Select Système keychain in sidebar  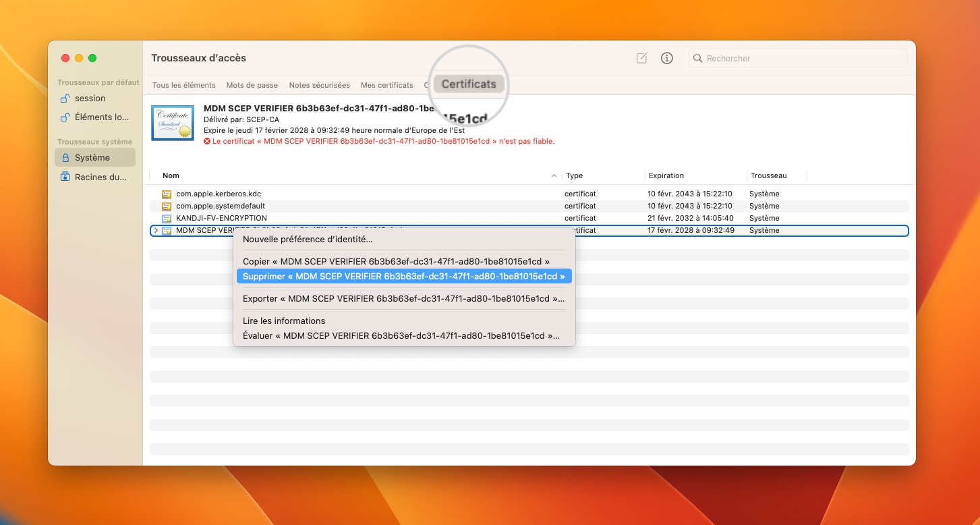[x=95, y=158]
